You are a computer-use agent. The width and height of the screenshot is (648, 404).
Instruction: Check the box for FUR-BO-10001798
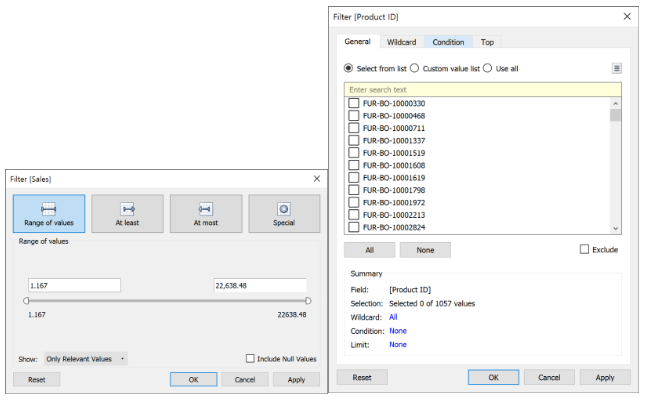click(x=354, y=190)
